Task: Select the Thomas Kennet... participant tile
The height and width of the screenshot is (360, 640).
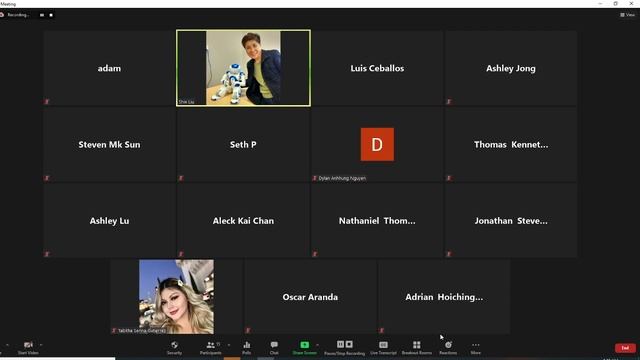Action: (x=511, y=144)
